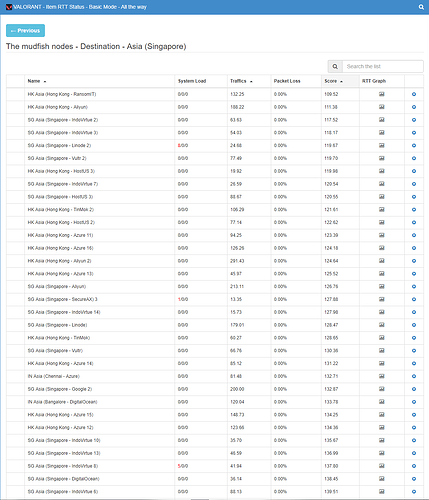Click blue circle icon for Singapore - Google 2
This screenshot has width=429, height=500.
[414, 389]
